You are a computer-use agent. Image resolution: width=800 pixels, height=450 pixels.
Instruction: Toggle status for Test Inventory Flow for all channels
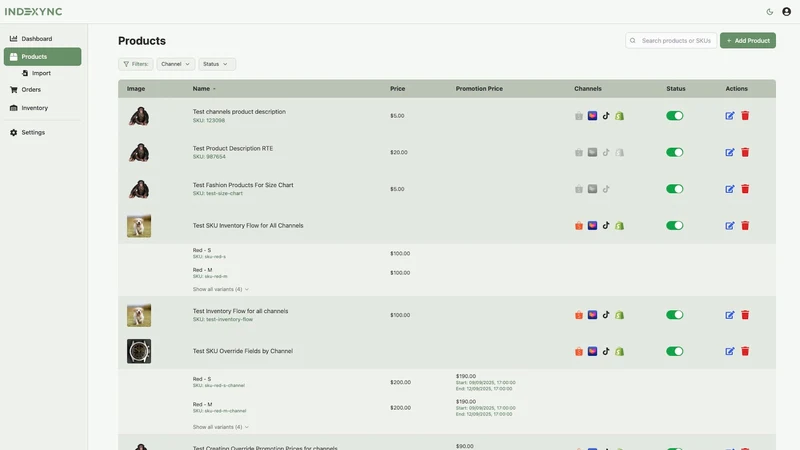674,315
